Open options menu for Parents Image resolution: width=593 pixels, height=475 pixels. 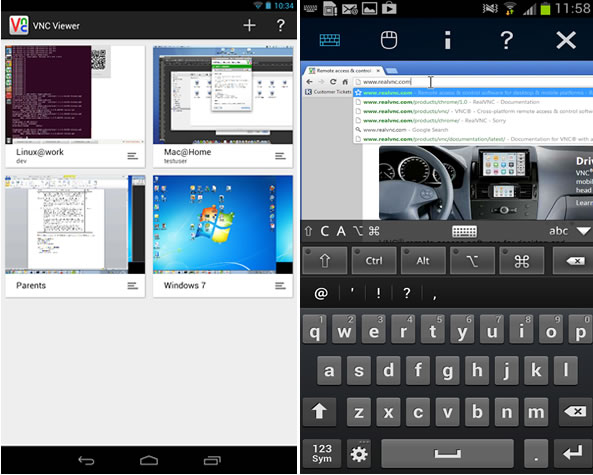coord(132,286)
